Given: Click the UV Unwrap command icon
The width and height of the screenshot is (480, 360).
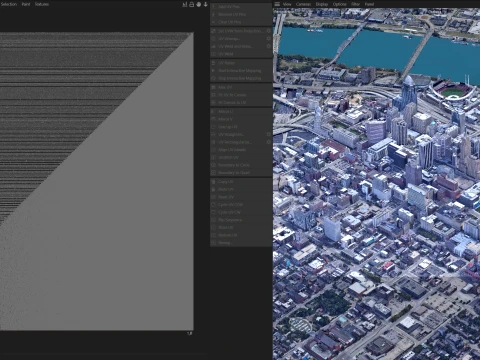Looking at the screenshot, I should 213,38.
